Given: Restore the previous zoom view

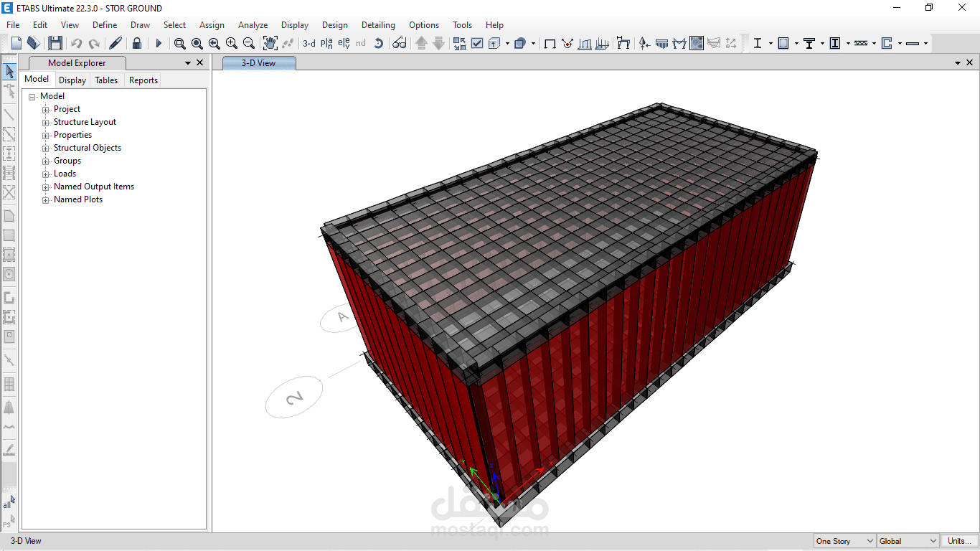Looking at the screenshot, I should pyautogui.click(x=215, y=43).
